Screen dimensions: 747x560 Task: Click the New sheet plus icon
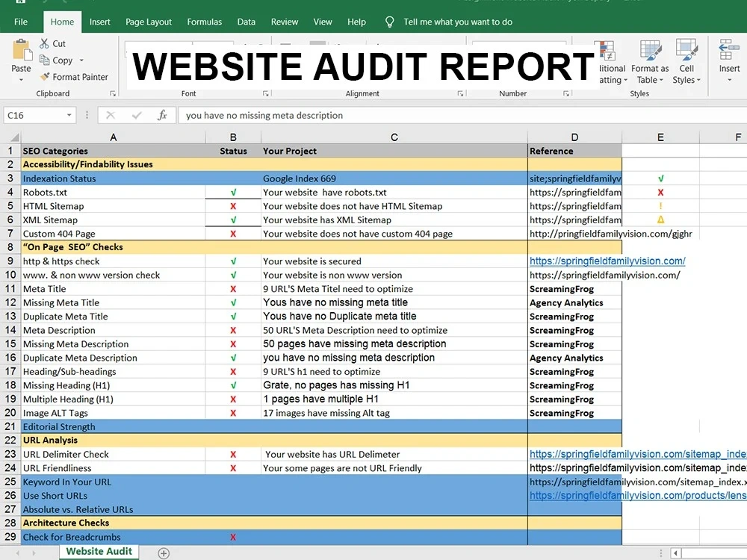tap(164, 553)
